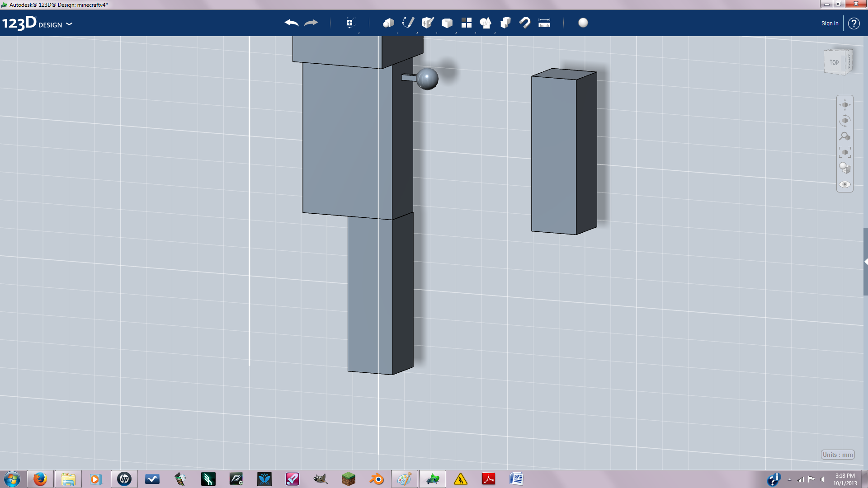
Task: Launch Firefox from taskbar
Action: tap(40, 479)
